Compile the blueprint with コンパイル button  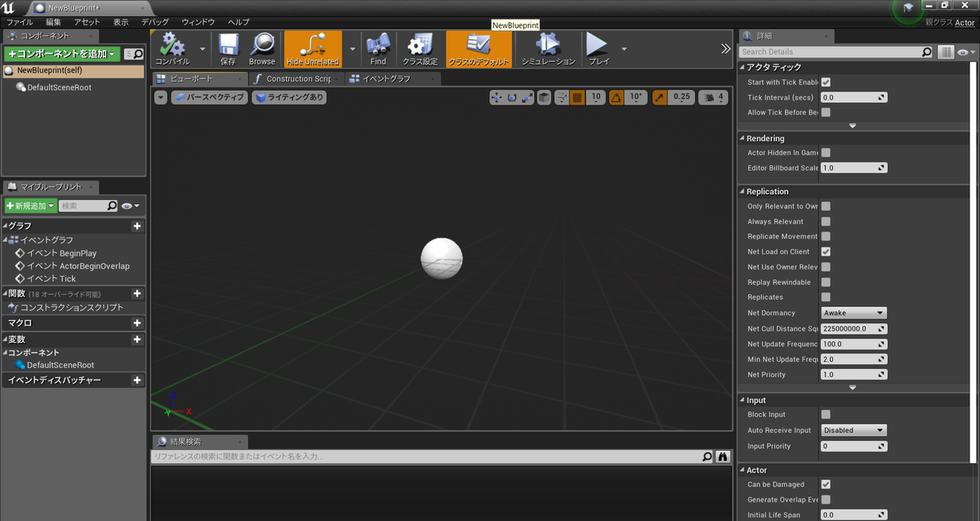click(x=172, y=50)
